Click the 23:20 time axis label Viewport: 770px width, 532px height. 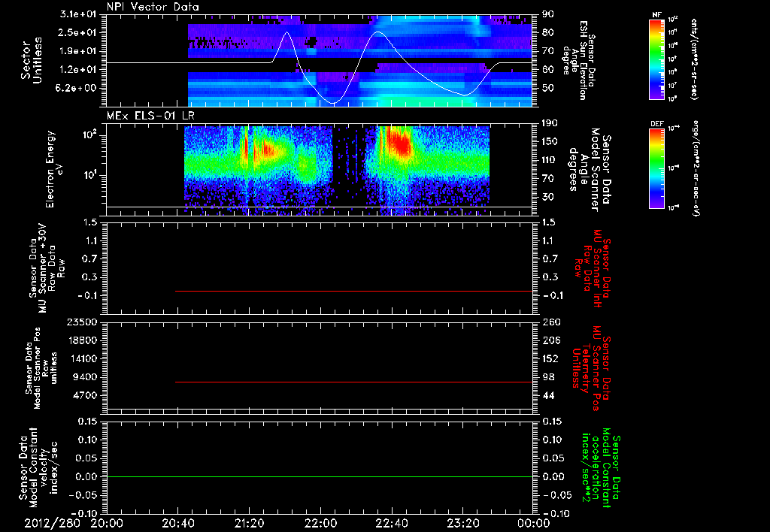coord(463,523)
